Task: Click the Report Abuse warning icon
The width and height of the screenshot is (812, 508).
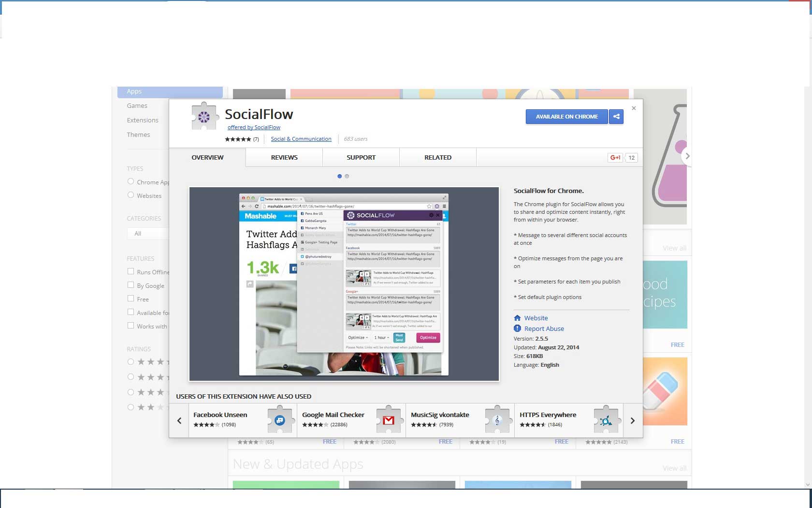Action: 517,329
